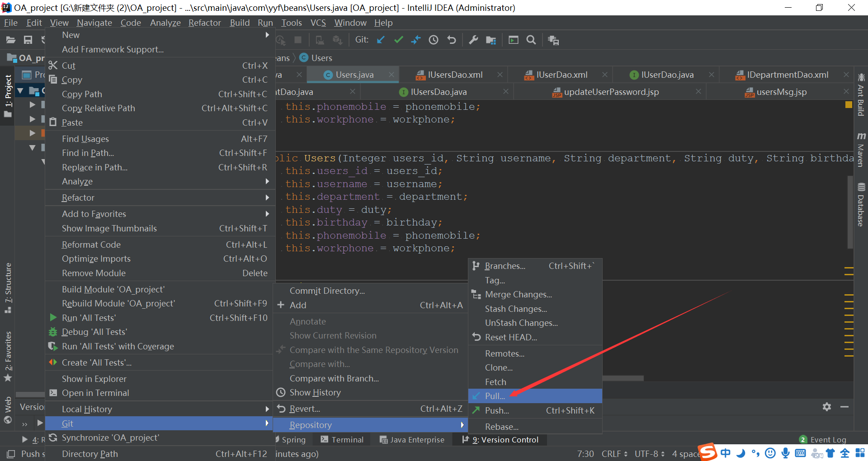Image resolution: width=868 pixels, height=461 pixels.
Task: Open the Favorites tool window
Action: tap(8, 357)
